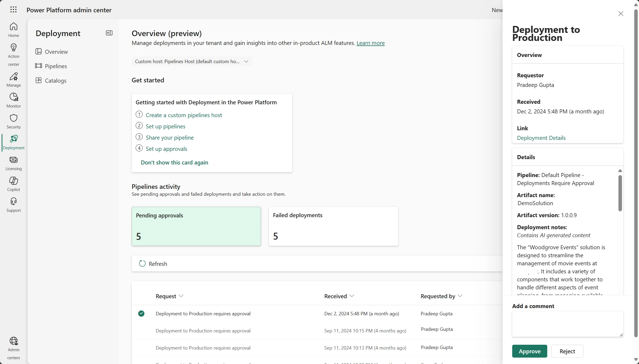Open the Deployment Details link
Screen dimensions: 639x364
(x=541, y=138)
